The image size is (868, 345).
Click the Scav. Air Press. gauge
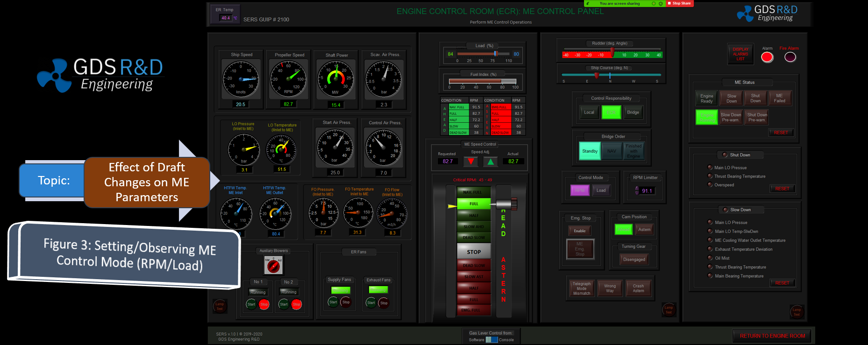pos(384,79)
